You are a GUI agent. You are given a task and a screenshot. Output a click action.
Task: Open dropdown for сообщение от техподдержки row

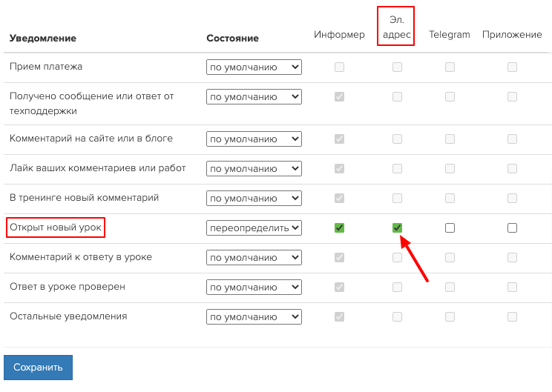(254, 96)
